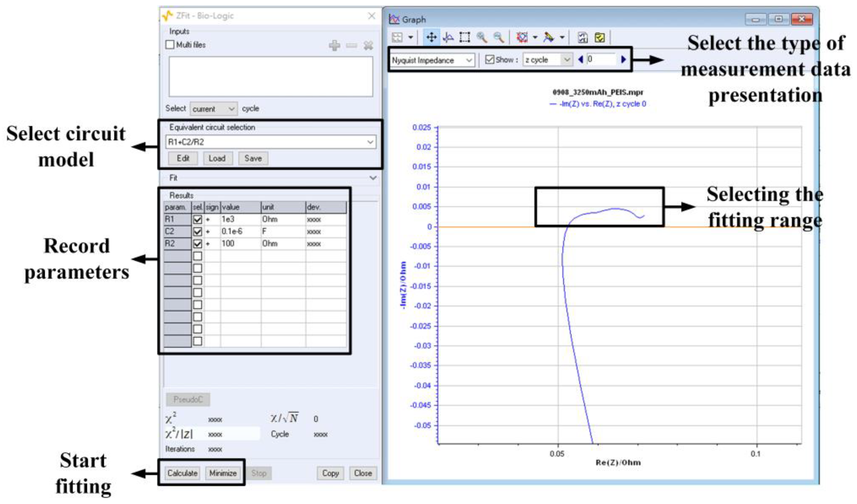Click the red select points analysis icon
The height and width of the screenshot is (504, 857).
pos(522,37)
